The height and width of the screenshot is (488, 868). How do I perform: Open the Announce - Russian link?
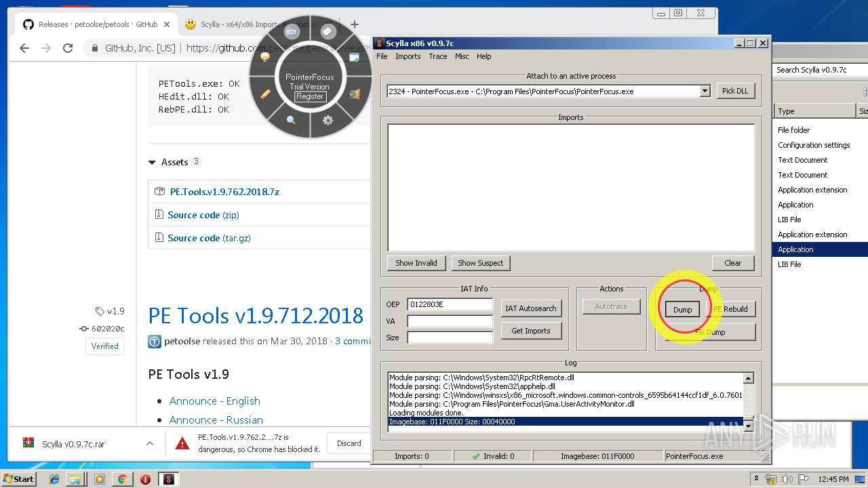tap(216, 420)
